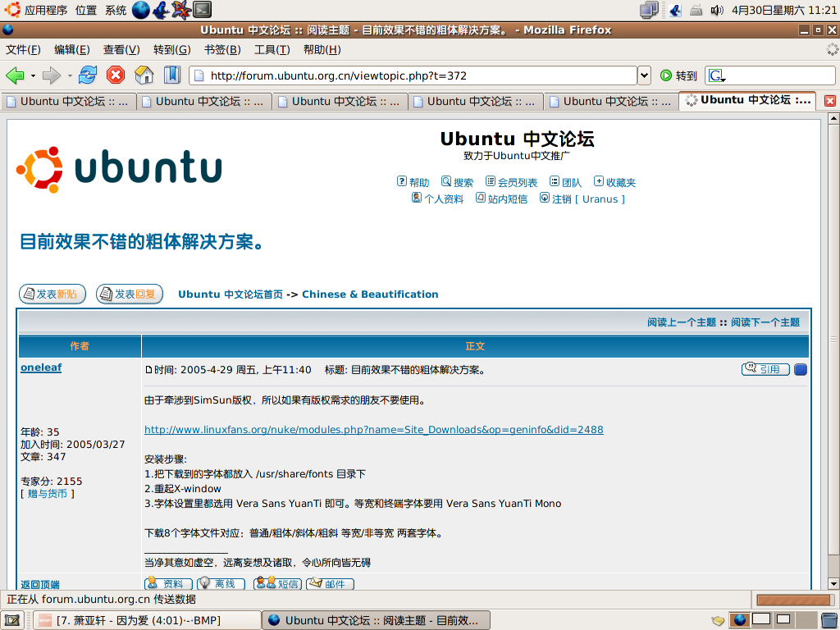
Task: Click the 搜索 link in the forum header
Action: tap(457, 182)
